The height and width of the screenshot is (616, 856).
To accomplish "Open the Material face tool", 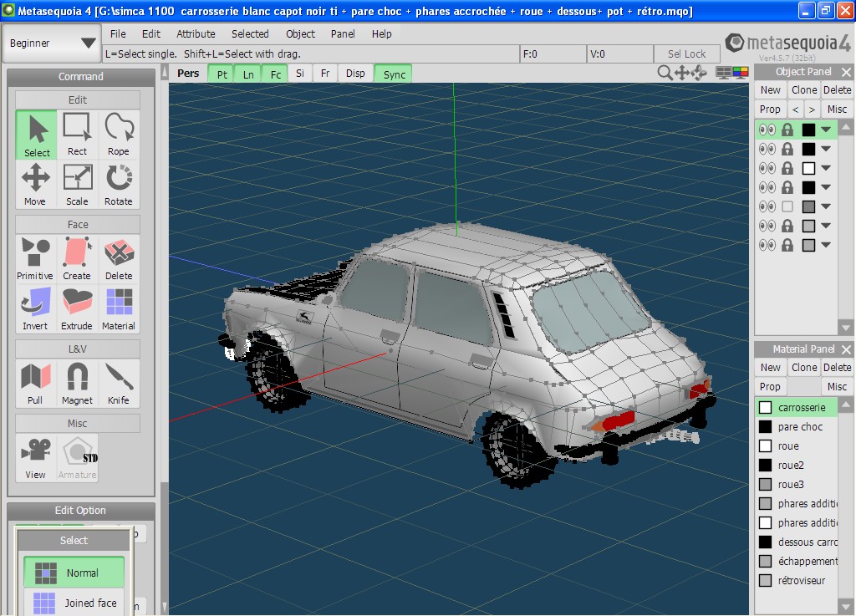I will [119, 309].
